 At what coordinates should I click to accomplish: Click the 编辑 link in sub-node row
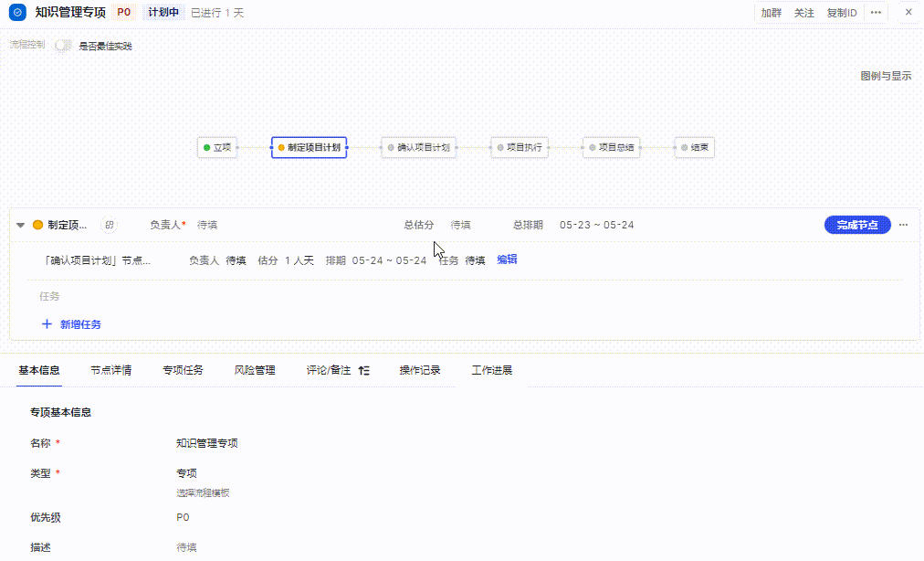click(x=507, y=259)
